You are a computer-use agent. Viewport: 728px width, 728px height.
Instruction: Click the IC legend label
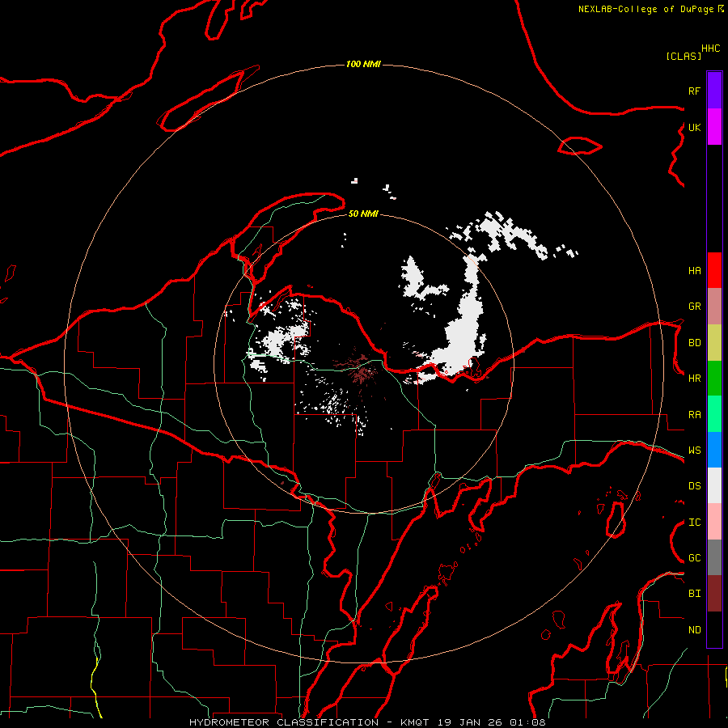pos(694,523)
